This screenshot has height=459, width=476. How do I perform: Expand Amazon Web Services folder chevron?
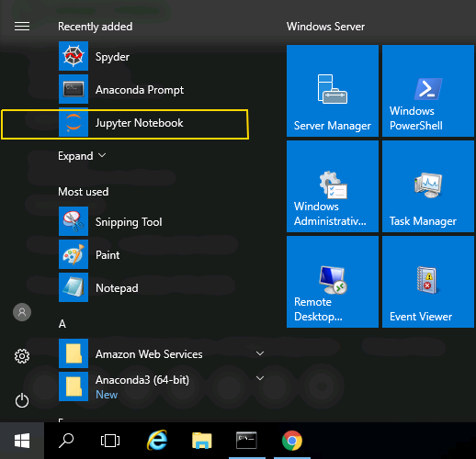coord(260,353)
